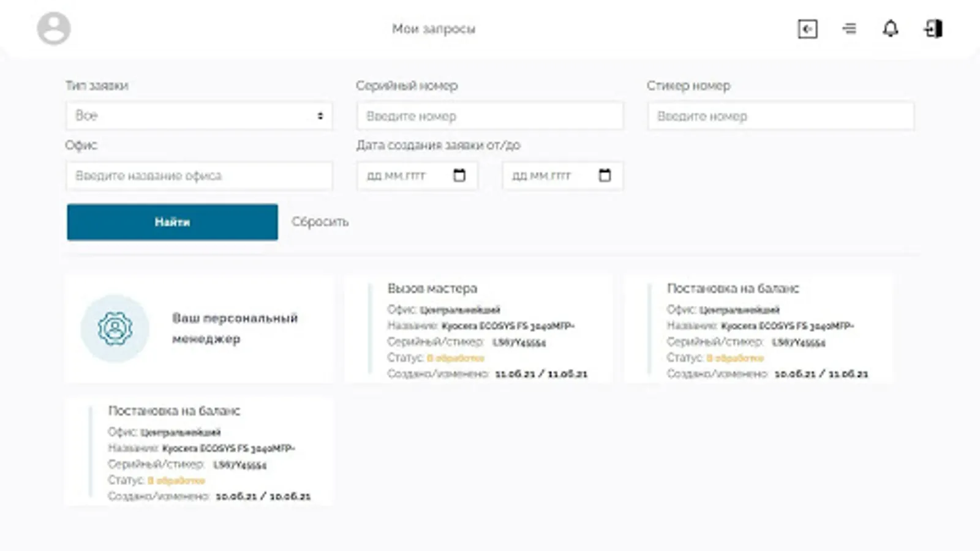Click 'Ваш персональный менеджер' card
The width and height of the screenshot is (980, 551).
[235, 329]
